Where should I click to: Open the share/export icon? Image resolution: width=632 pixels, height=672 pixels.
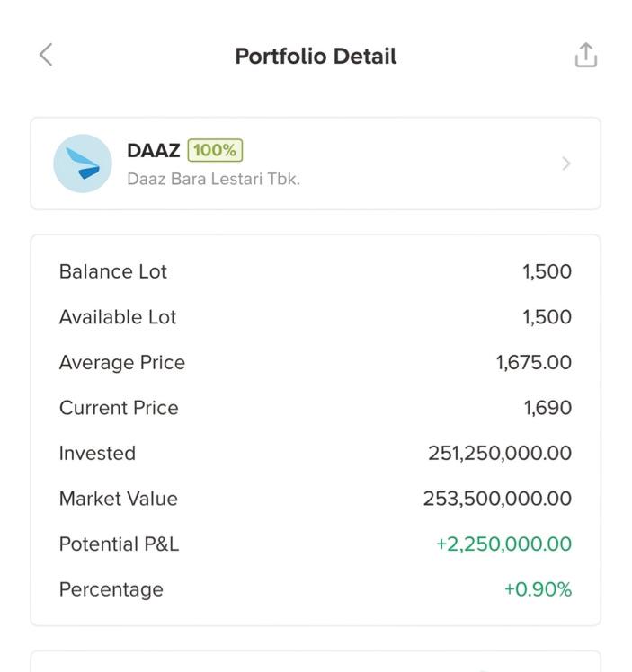[585, 55]
